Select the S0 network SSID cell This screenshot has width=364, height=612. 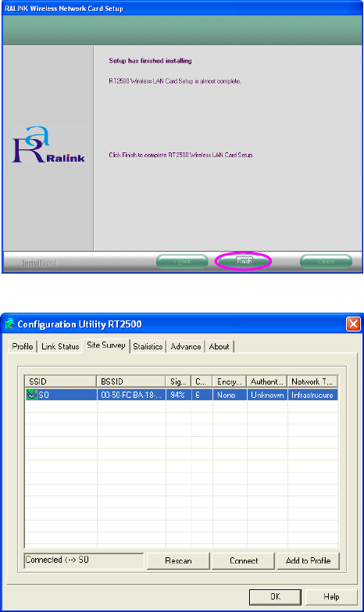tap(61, 395)
